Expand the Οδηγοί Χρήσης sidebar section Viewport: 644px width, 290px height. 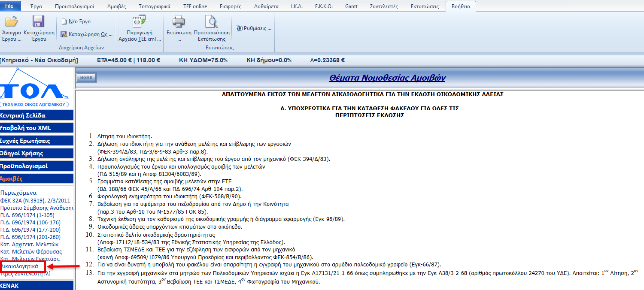(x=36, y=154)
